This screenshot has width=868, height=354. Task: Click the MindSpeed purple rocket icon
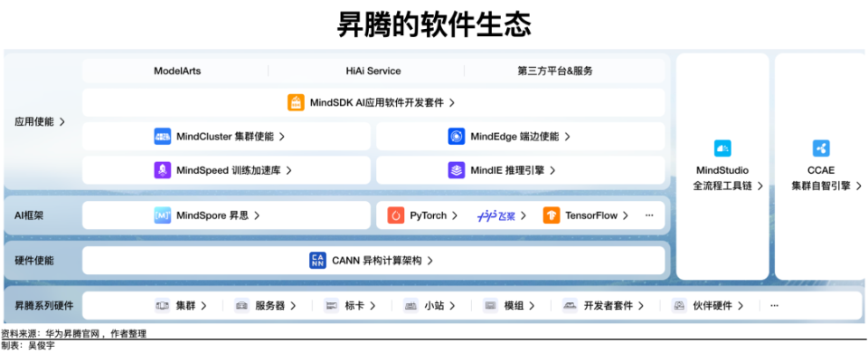162,170
